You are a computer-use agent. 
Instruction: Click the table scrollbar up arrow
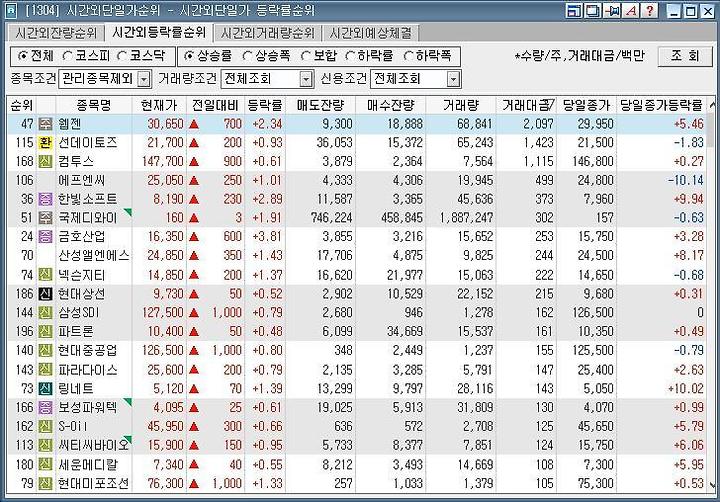click(712, 105)
